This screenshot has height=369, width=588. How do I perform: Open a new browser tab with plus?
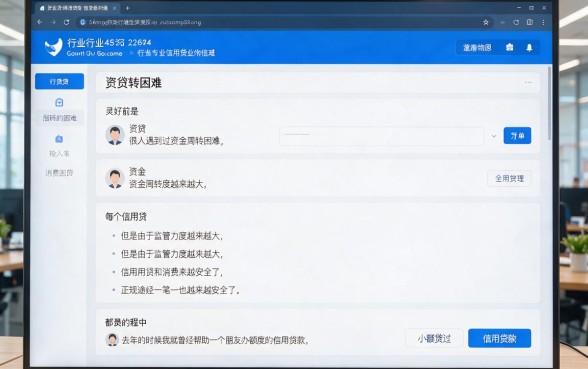point(128,8)
